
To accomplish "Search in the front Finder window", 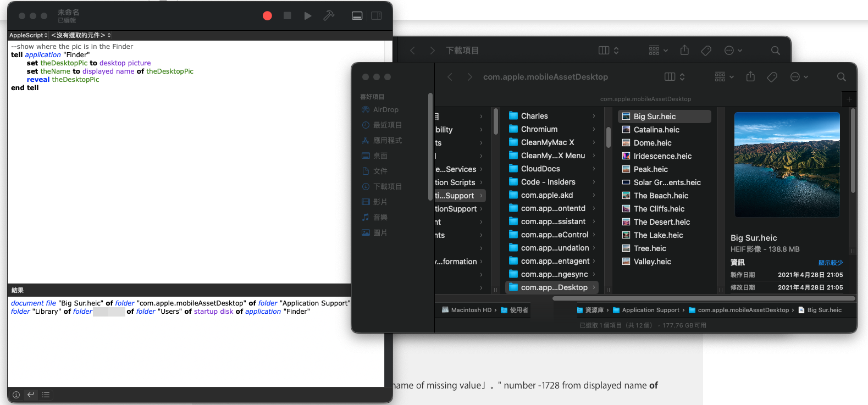I will pyautogui.click(x=841, y=77).
